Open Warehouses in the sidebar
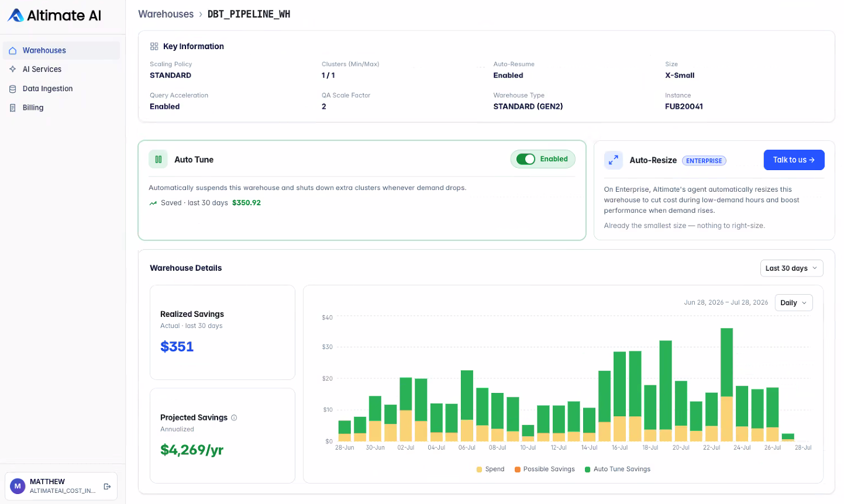Viewport: 844px width, 504px height. (x=61, y=50)
